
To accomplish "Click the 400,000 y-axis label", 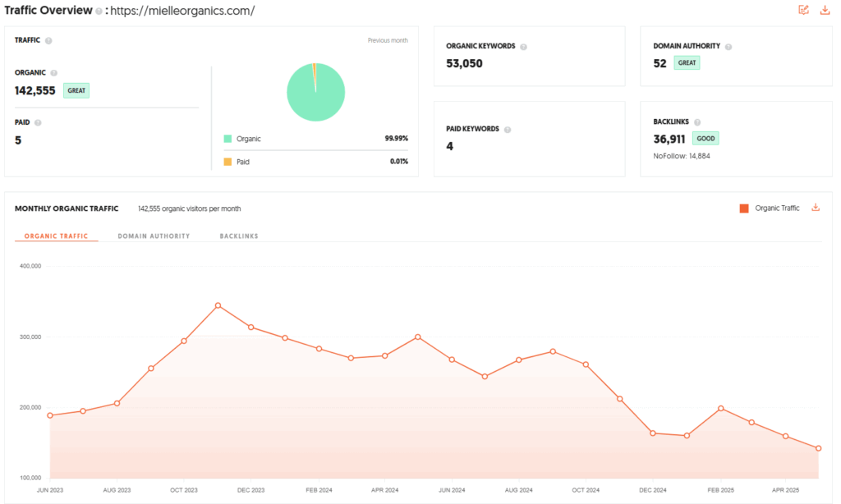I will [30, 266].
